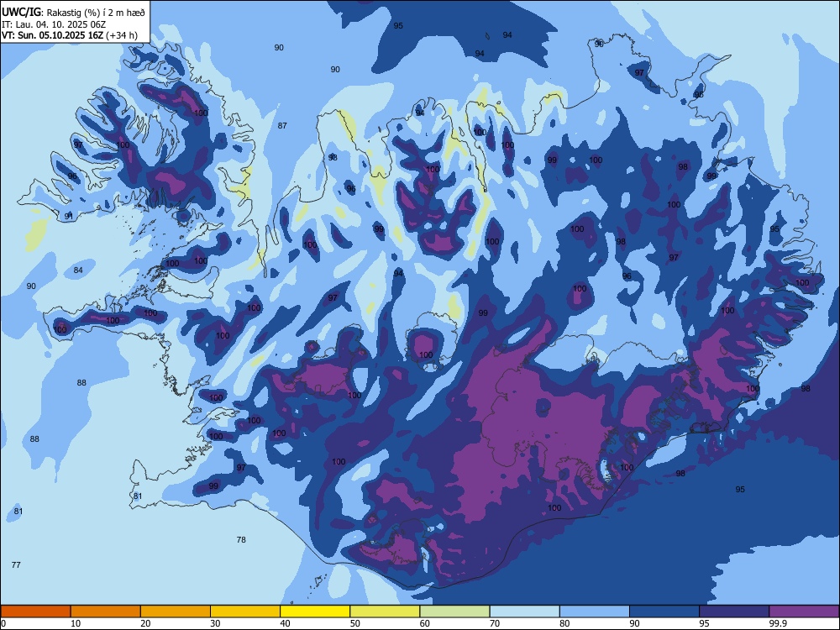Click the 'VT: Sun. 05.10.2025 16Z (+34 h)' line
Screen dimensions: 840x630
[70, 35]
